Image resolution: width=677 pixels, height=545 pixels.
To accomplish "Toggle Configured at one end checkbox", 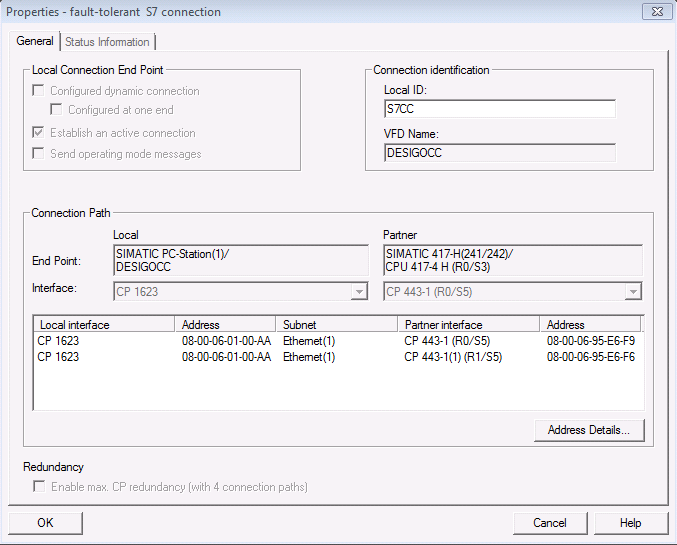I will pos(57,111).
